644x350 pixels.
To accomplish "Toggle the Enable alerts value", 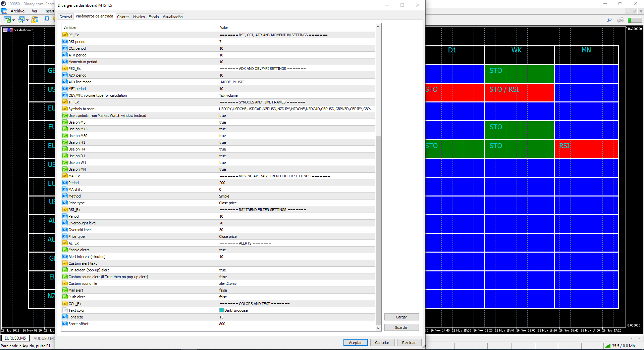I will click(x=297, y=250).
